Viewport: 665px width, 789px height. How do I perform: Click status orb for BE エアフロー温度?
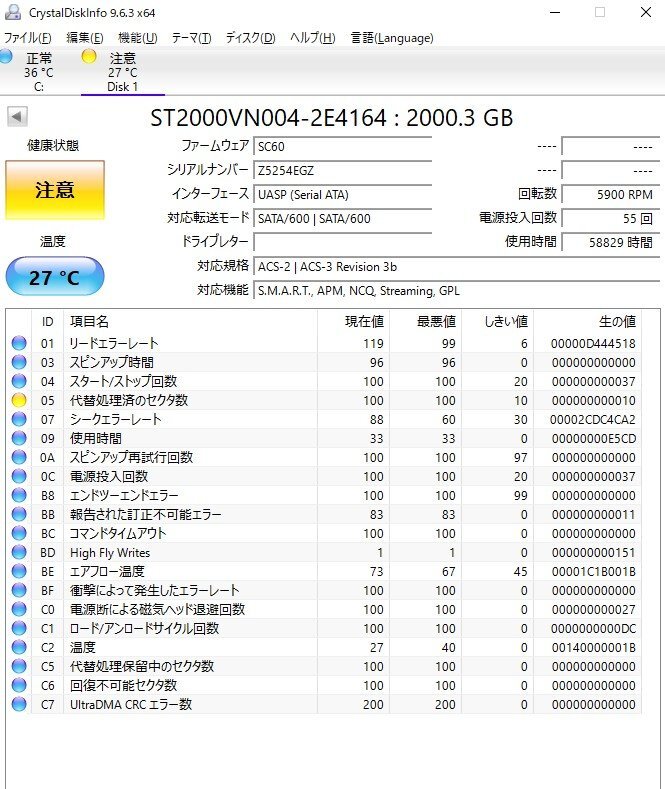coord(19,571)
